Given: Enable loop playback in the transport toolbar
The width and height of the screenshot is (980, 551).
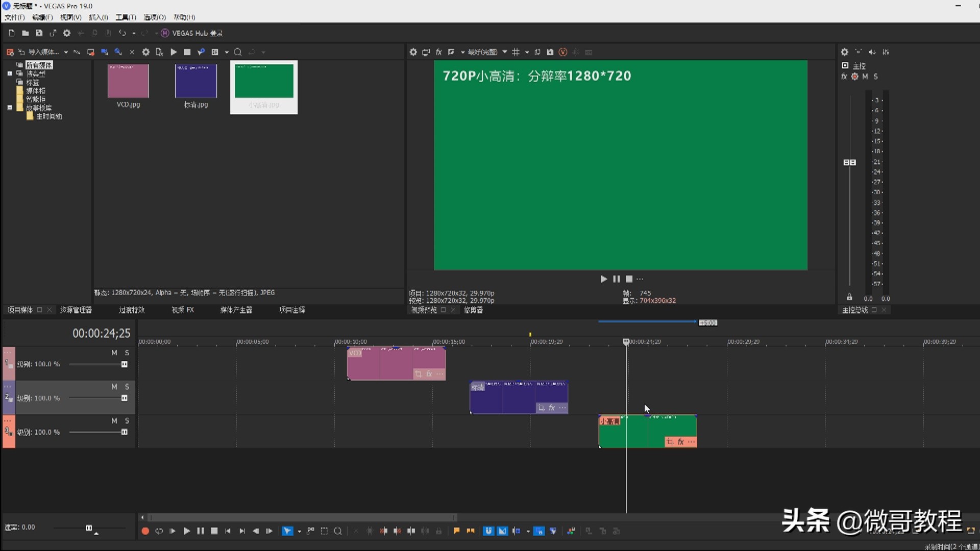Looking at the screenshot, I should coord(159,531).
